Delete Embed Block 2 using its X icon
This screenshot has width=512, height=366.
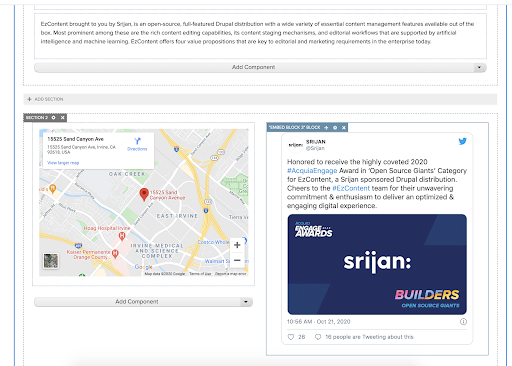(x=344, y=128)
